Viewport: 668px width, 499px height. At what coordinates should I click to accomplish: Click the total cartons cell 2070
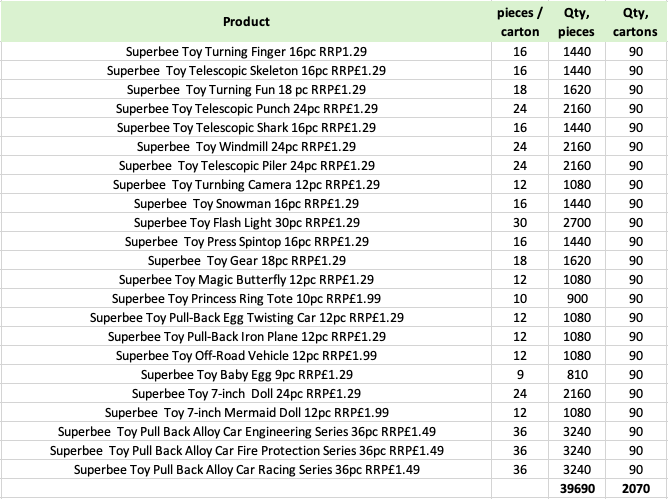click(x=636, y=488)
